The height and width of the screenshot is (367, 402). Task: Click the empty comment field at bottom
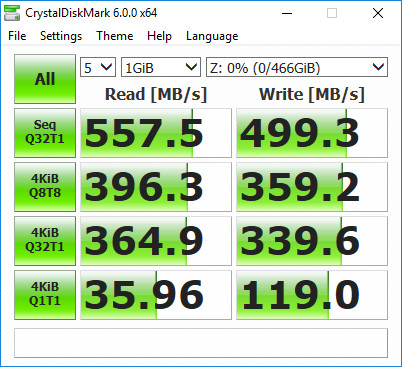pos(201,343)
